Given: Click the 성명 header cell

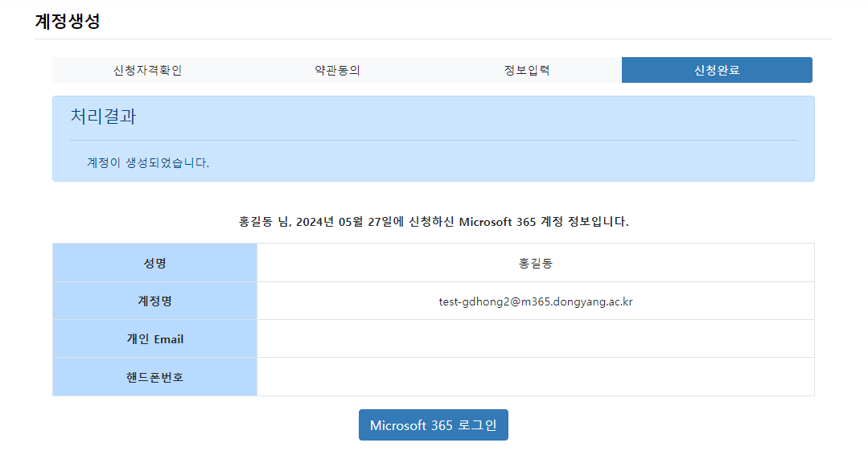Looking at the screenshot, I should pos(155,263).
